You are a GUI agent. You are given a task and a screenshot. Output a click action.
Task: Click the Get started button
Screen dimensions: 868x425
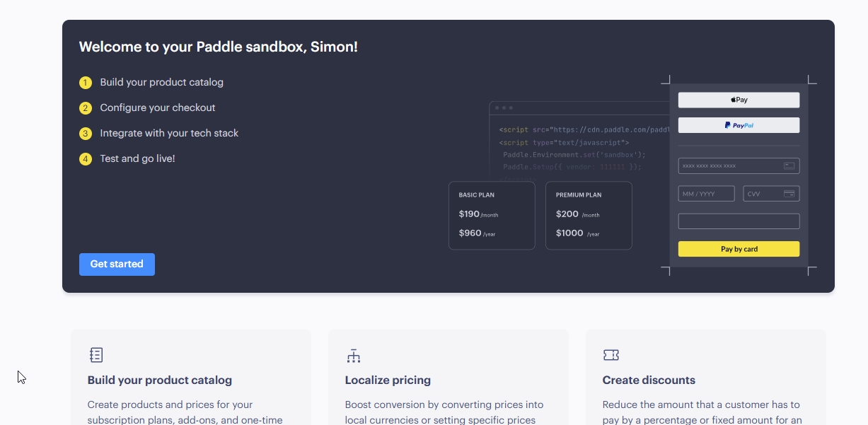[x=117, y=264]
